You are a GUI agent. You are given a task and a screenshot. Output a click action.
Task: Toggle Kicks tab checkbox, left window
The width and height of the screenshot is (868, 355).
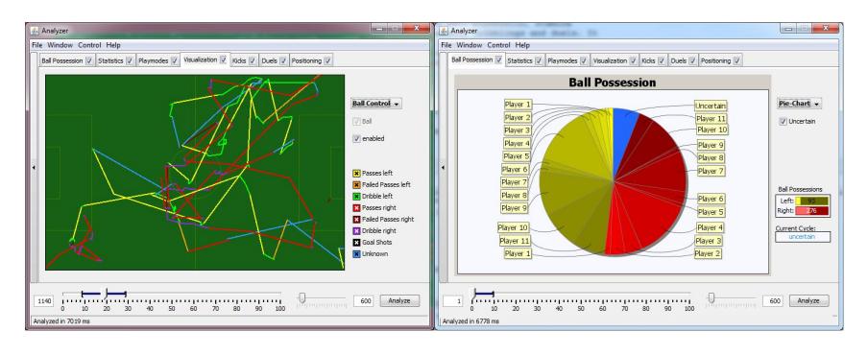point(253,60)
